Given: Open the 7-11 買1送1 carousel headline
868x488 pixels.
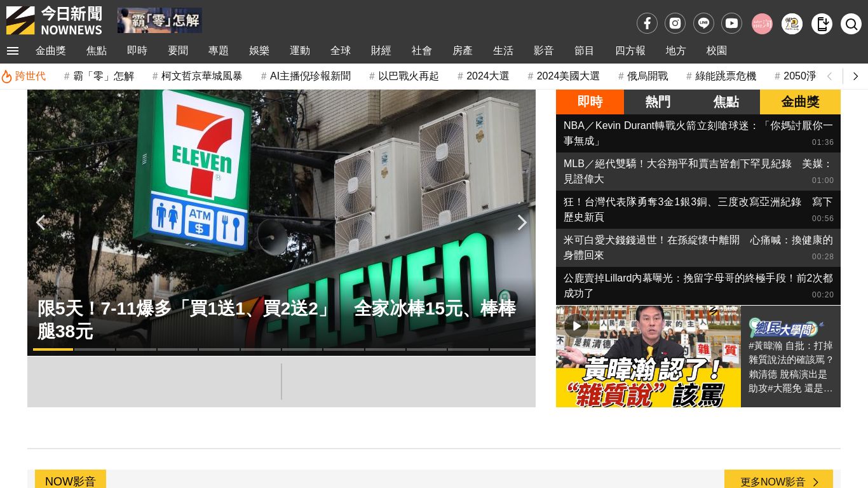Looking at the screenshot, I should [276, 320].
